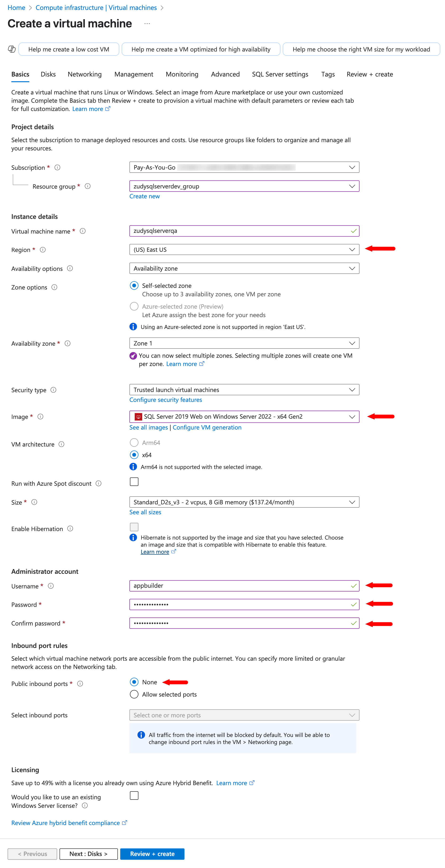The width and height of the screenshot is (445, 868).
Task: Click the Virtual machine name input field
Action: [239, 231]
